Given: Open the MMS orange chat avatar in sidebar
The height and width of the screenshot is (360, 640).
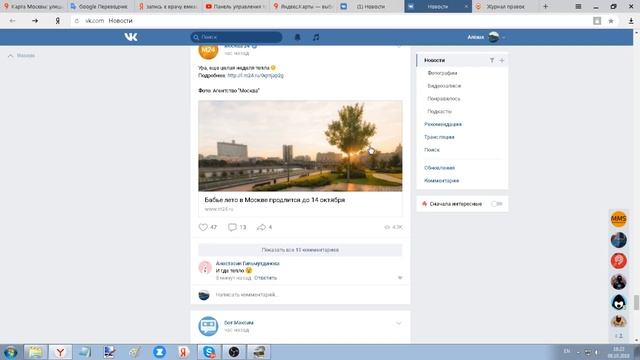Looking at the screenshot, I should click(x=618, y=219).
